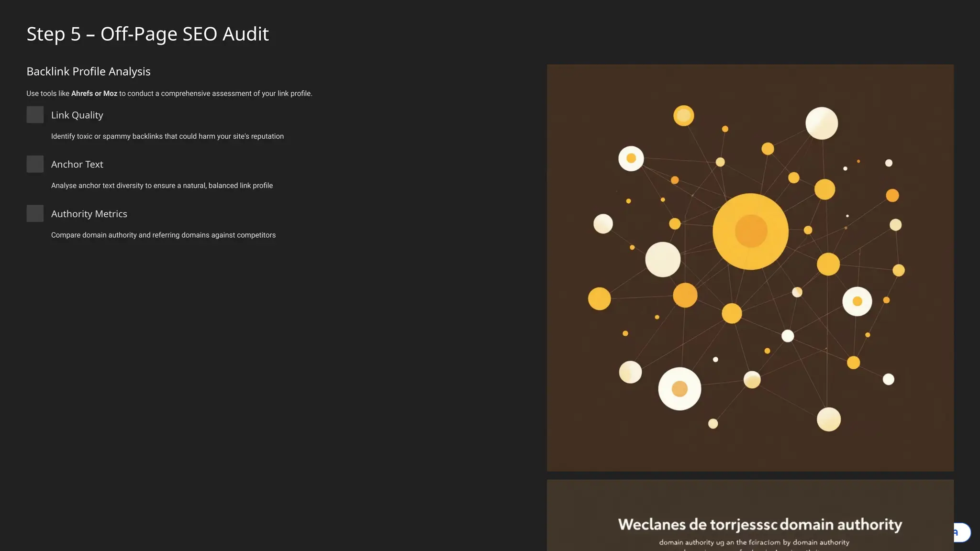Screen dimensions: 980x551
Task: Click the large white node with an orange centre
Action: coord(679,389)
